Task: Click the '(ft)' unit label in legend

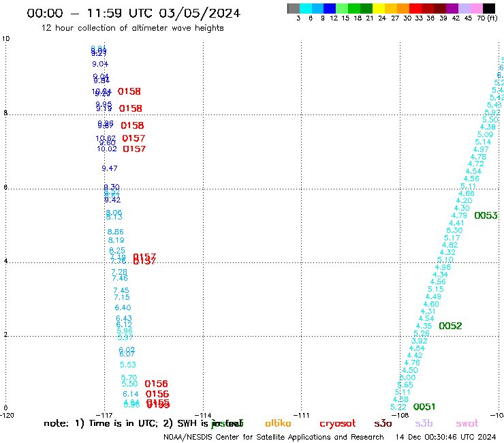Action: 492,18
